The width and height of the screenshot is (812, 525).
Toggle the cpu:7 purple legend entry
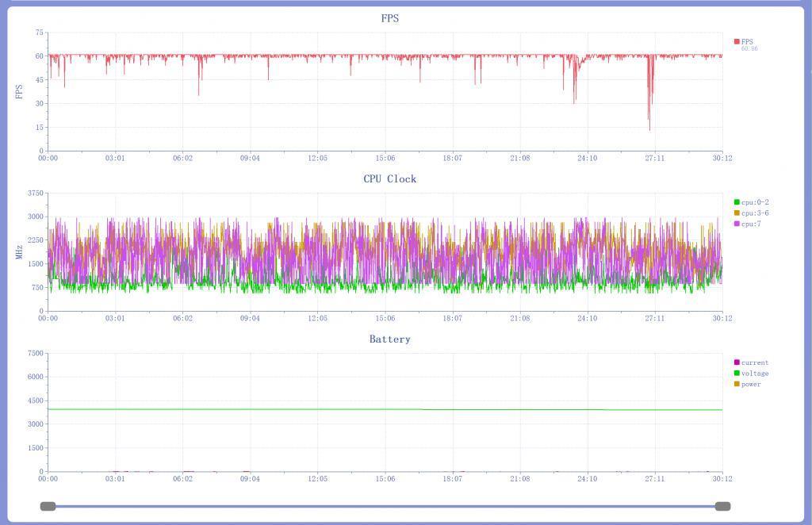(x=737, y=224)
